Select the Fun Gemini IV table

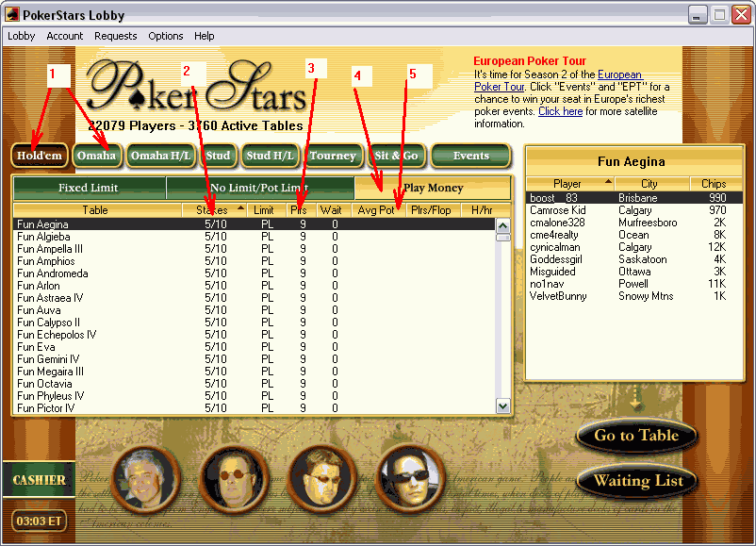click(255, 359)
